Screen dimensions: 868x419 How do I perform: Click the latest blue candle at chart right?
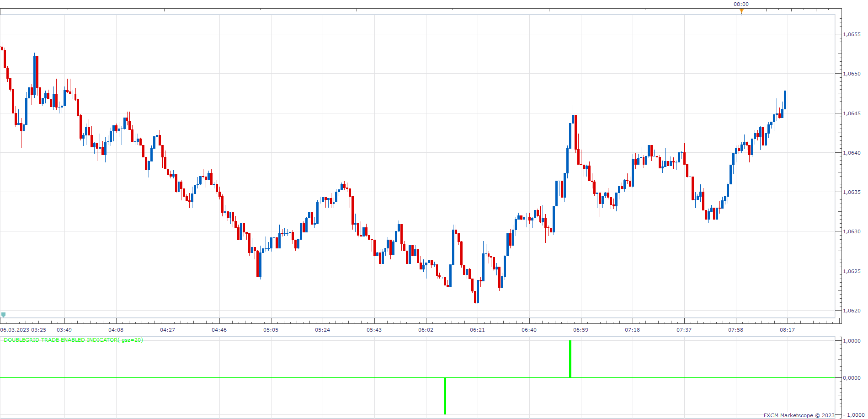(x=785, y=99)
